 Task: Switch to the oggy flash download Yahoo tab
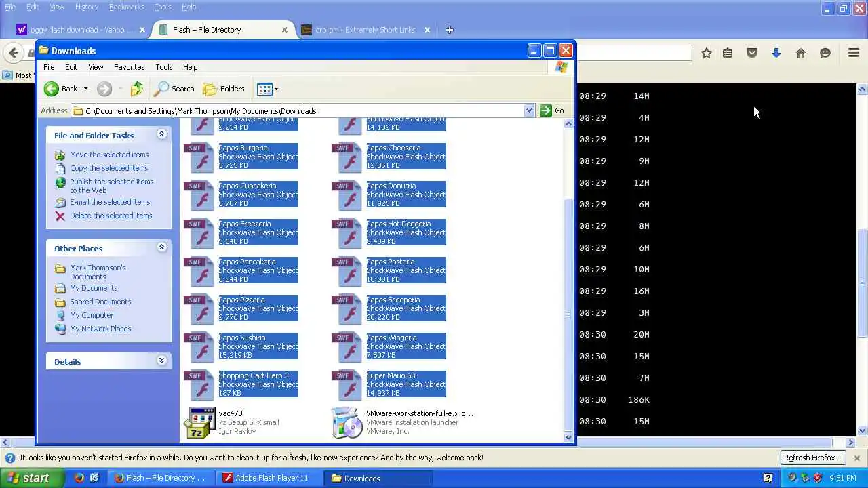pyautogui.click(x=80, y=30)
